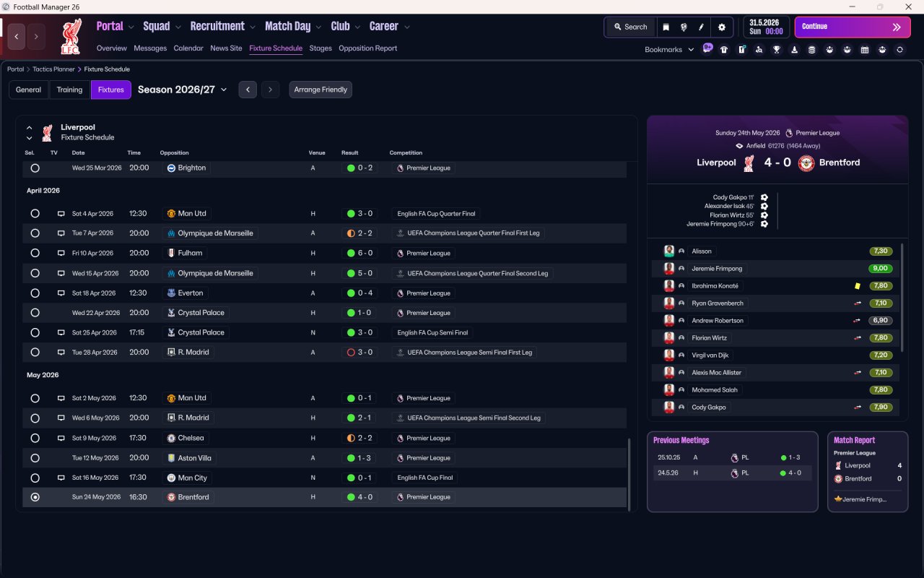The height and width of the screenshot is (578, 924).
Task: Click the TV icon on the Man City row
Action: click(61, 478)
